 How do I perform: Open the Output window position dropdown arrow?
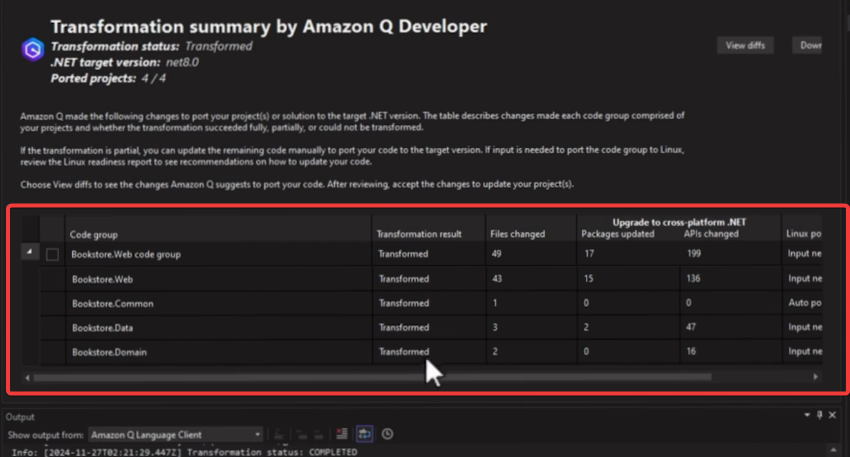tap(807, 415)
